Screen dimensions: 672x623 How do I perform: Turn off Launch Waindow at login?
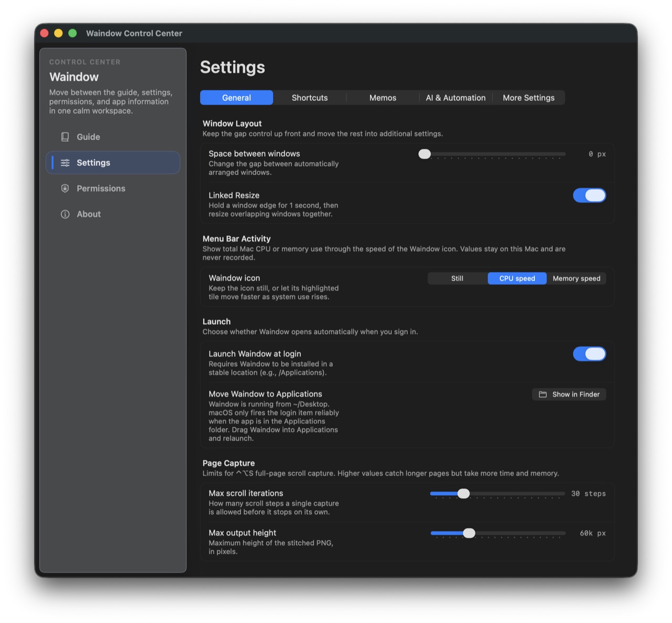pyautogui.click(x=589, y=354)
